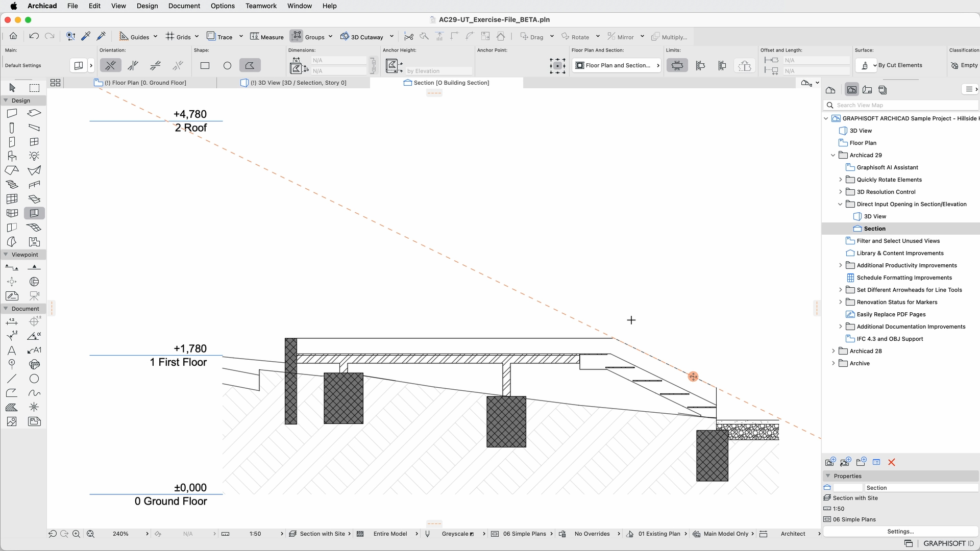The height and width of the screenshot is (551, 980).
Task: Select the Marquee tool
Action: tap(34, 88)
